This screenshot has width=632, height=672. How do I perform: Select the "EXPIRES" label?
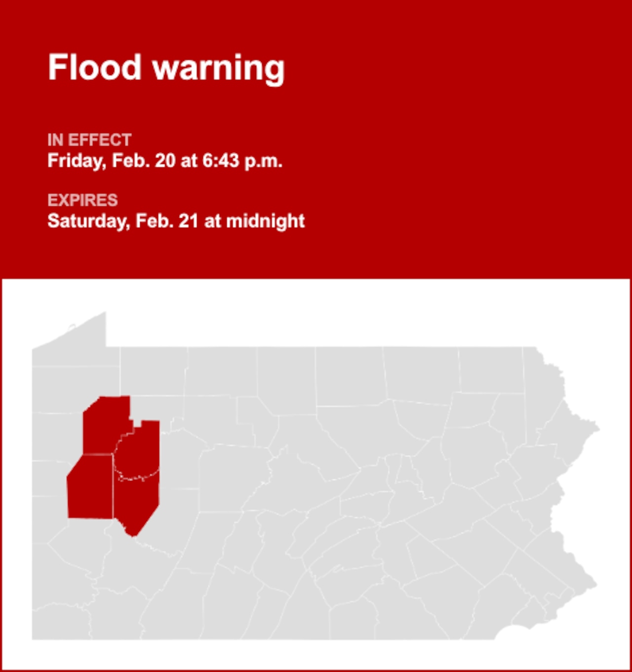coord(82,200)
